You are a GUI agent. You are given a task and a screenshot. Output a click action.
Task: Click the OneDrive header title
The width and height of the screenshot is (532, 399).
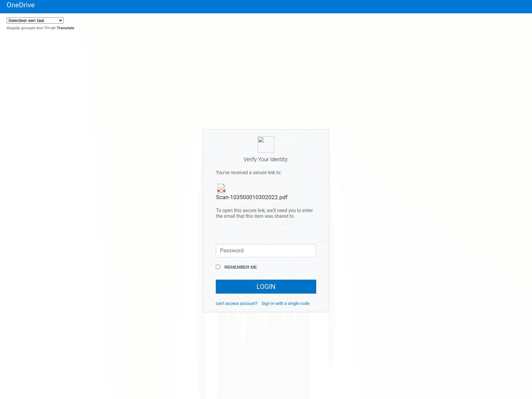pyautogui.click(x=21, y=5)
